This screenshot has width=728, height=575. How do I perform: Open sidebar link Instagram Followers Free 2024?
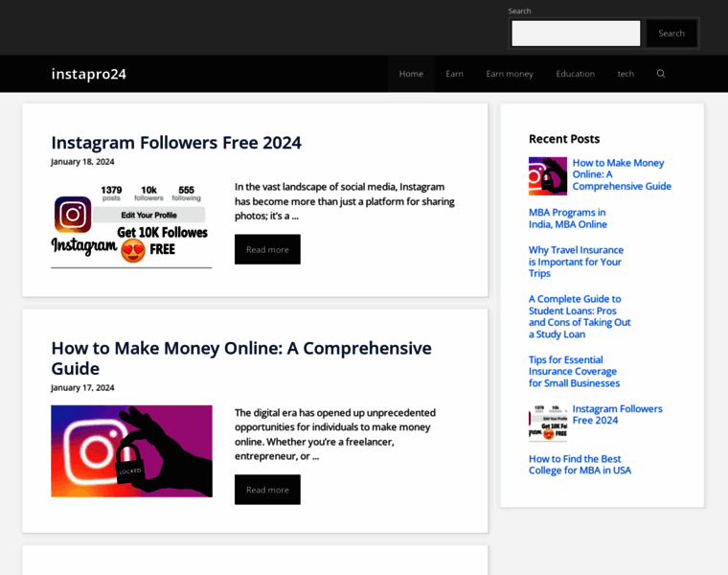click(x=617, y=414)
